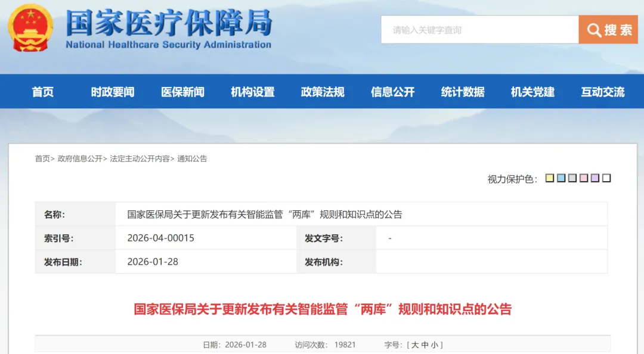Viewport: 644px width, 354px height.
Task: Click the 发文字号 label
Action: (324, 238)
